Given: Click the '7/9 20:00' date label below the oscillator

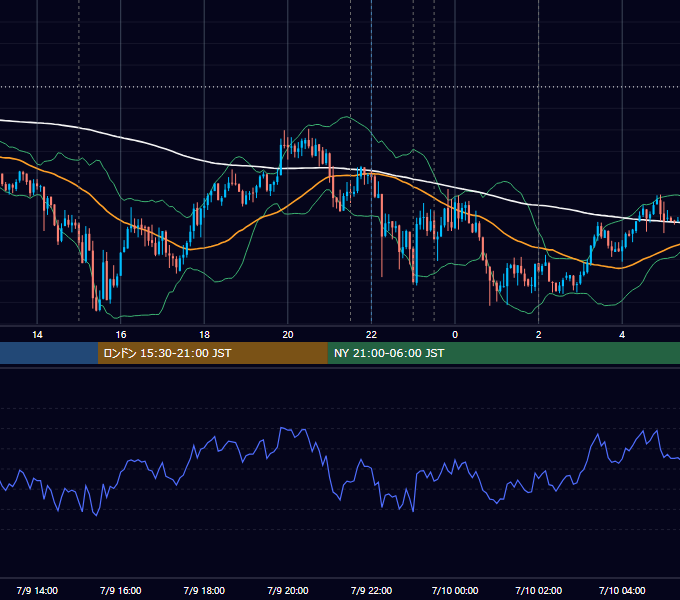Looking at the screenshot, I should [288, 590].
